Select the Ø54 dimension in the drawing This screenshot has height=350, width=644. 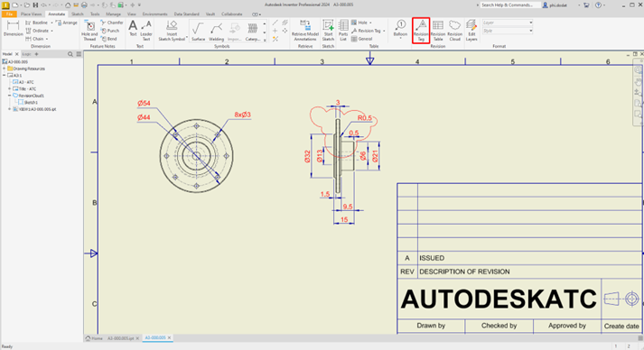pyautogui.click(x=144, y=104)
